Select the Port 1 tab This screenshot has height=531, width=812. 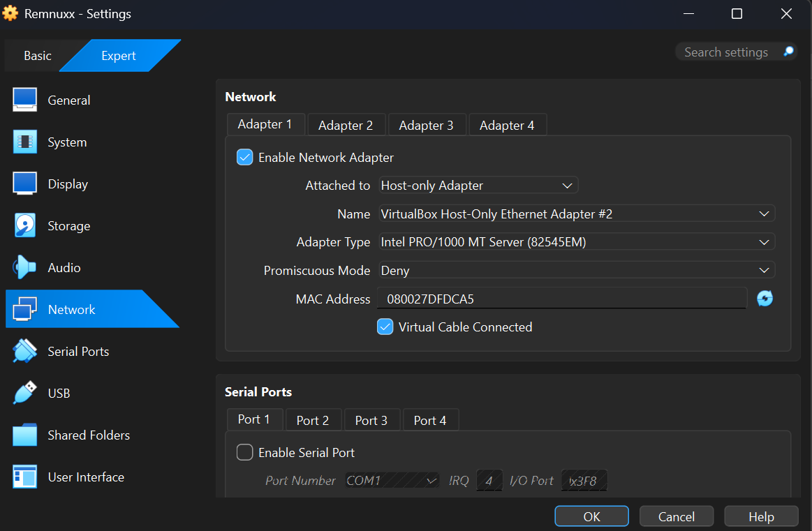[254, 419]
